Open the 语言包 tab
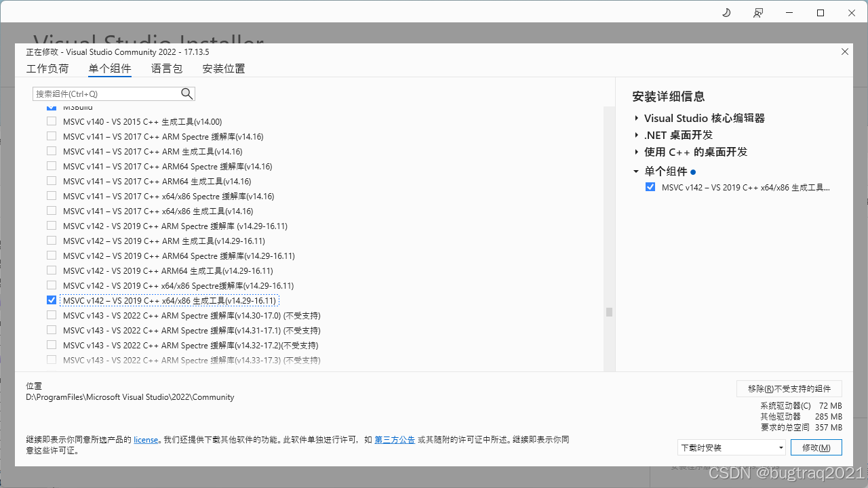The height and width of the screenshot is (488, 868). [x=167, y=69]
